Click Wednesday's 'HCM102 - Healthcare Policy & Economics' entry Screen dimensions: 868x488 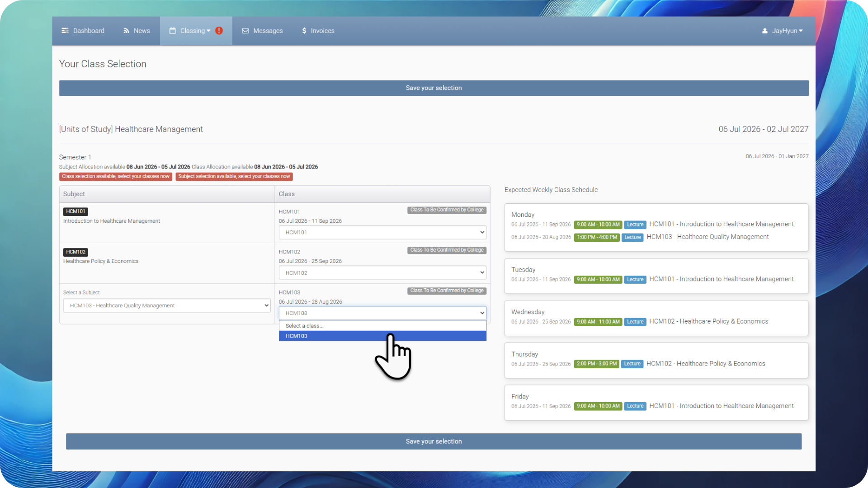(708, 321)
